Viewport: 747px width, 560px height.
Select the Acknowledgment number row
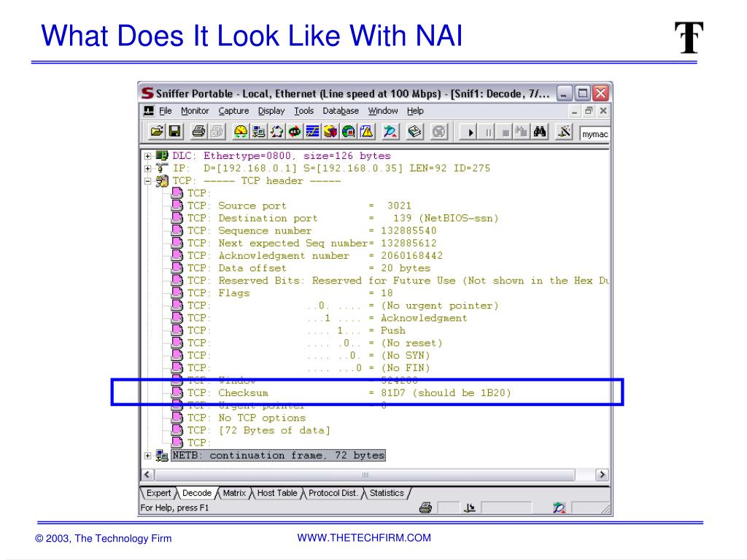[x=307, y=256]
